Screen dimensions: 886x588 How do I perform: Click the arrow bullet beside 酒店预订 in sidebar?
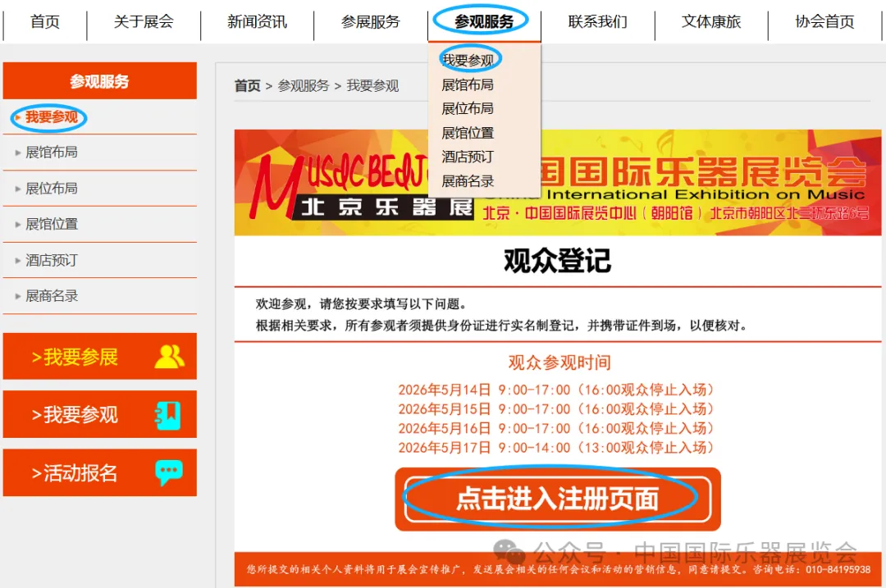tap(17, 261)
